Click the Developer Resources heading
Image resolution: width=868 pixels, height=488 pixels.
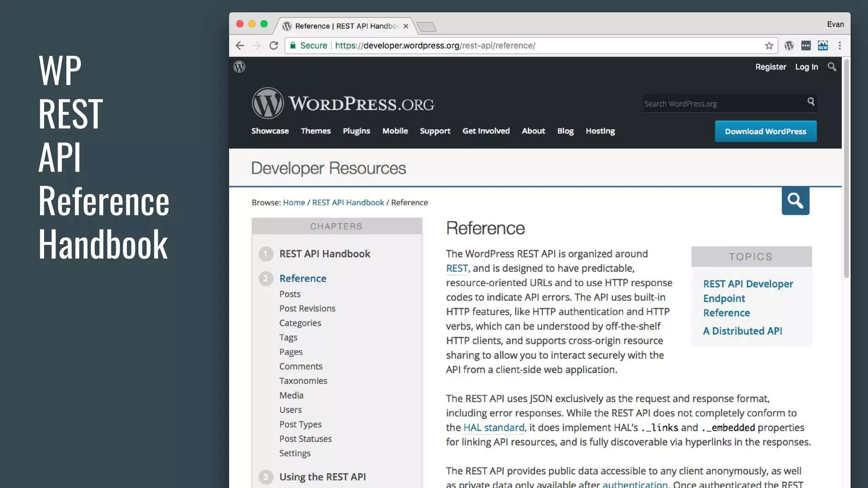pos(328,168)
